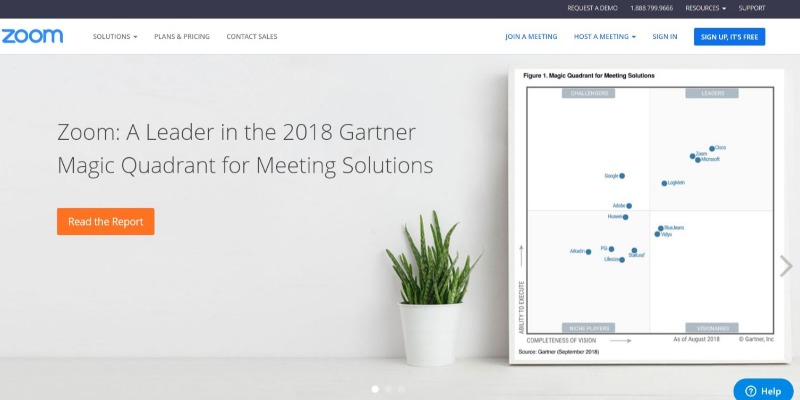The height and width of the screenshot is (400, 800).
Task: Open the Zoom logo homepage link
Action: click(32, 36)
